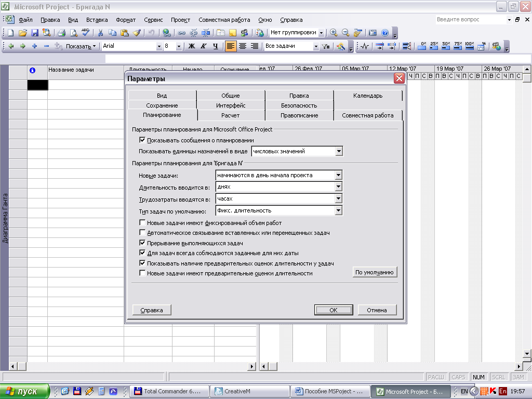Check 'Новые задачи имеют предварительные оценки длительности'
532x399 pixels.
[142, 273]
